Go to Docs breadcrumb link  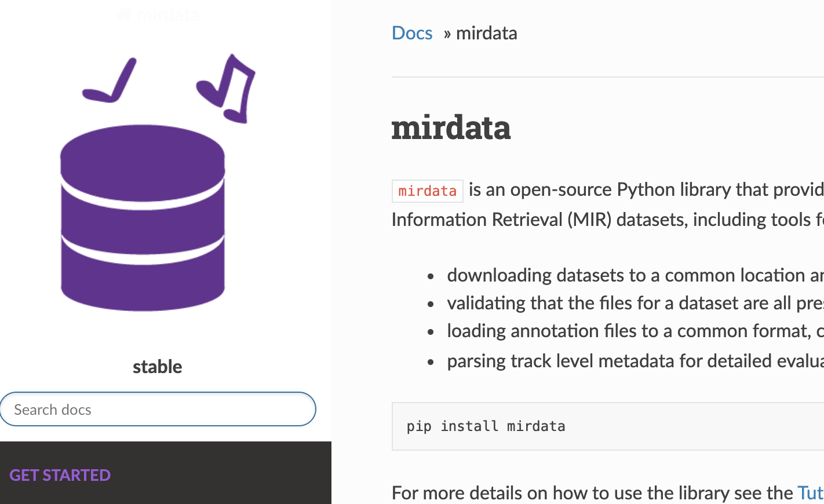tap(412, 33)
